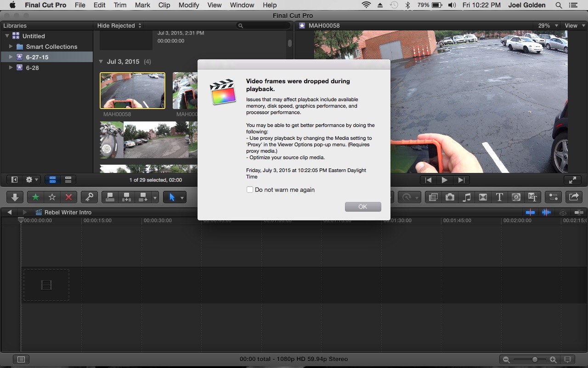Click the Share export icon

pos(573,197)
